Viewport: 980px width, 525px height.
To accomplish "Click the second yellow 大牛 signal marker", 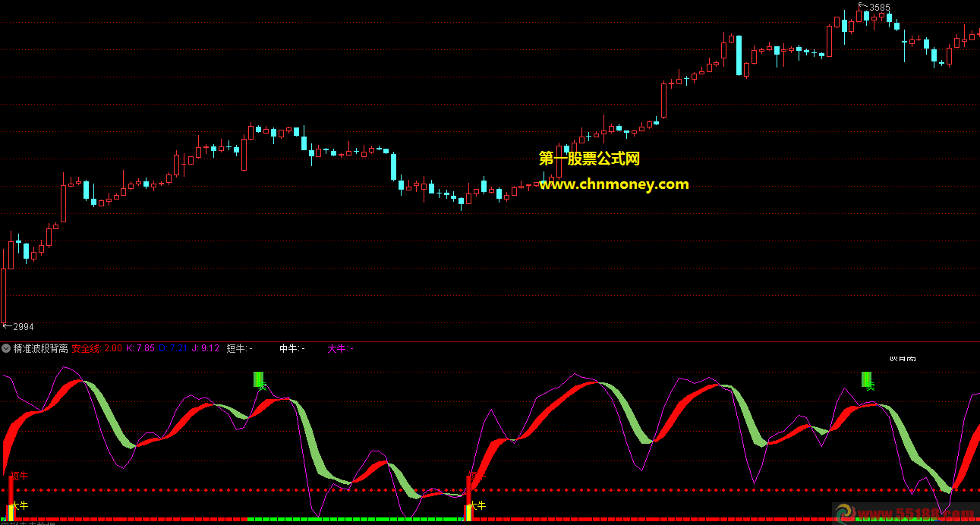I will pyautogui.click(x=477, y=505).
